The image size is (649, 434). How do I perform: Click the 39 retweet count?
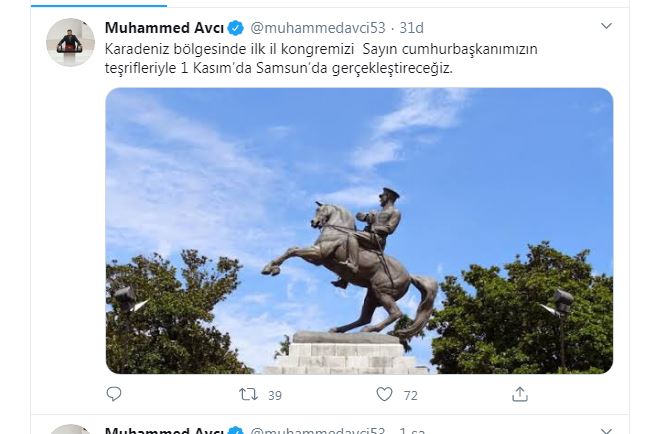[x=275, y=396]
